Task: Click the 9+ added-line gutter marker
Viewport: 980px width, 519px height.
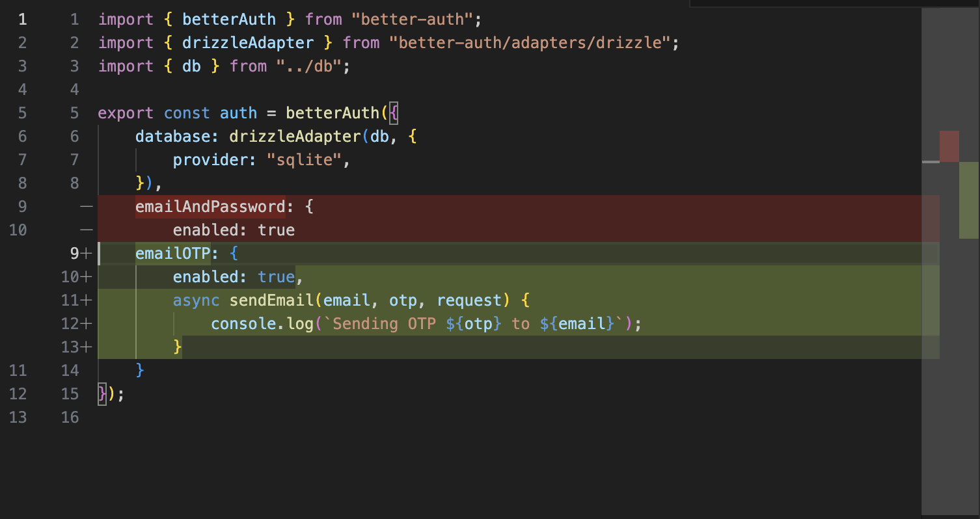Action: (81, 254)
